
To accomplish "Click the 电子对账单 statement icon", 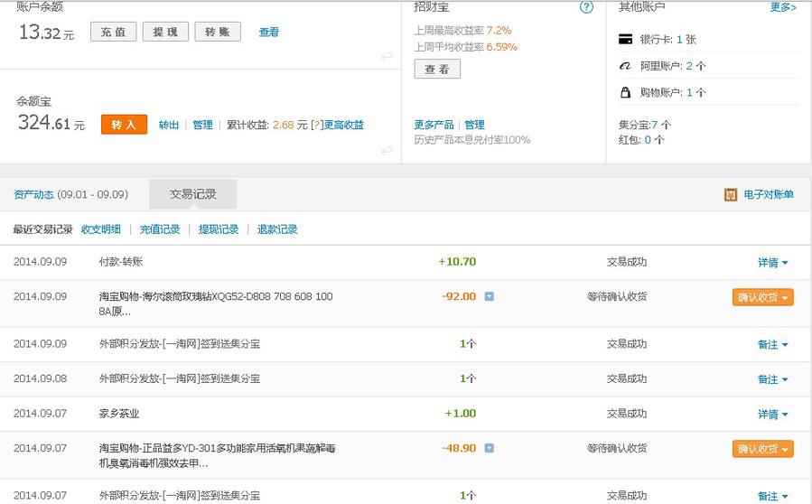I will coord(730,195).
